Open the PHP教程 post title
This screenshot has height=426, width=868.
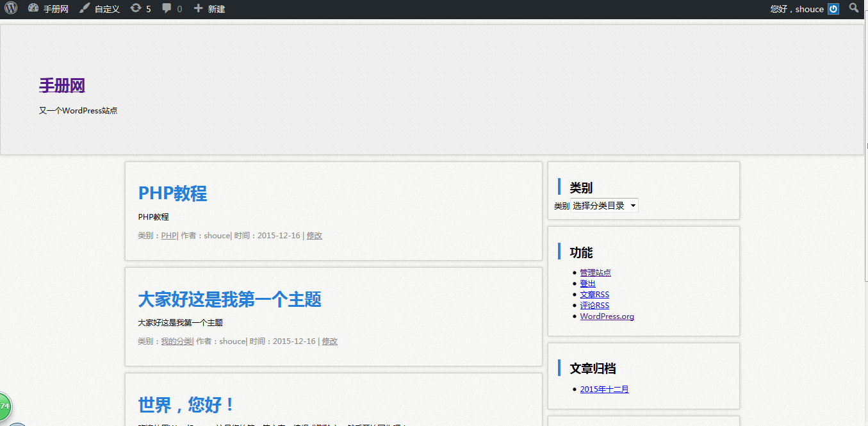coord(172,193)
